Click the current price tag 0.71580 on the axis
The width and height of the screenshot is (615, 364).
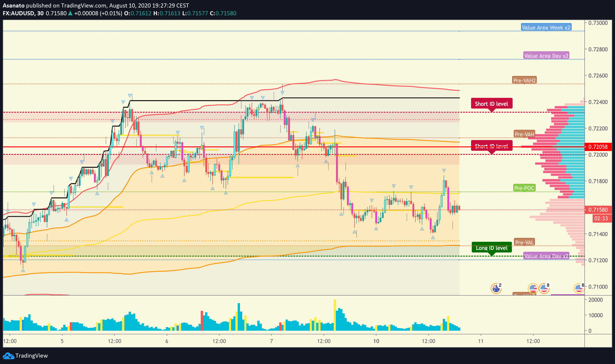pyautogui.click(x=598, y=210)
